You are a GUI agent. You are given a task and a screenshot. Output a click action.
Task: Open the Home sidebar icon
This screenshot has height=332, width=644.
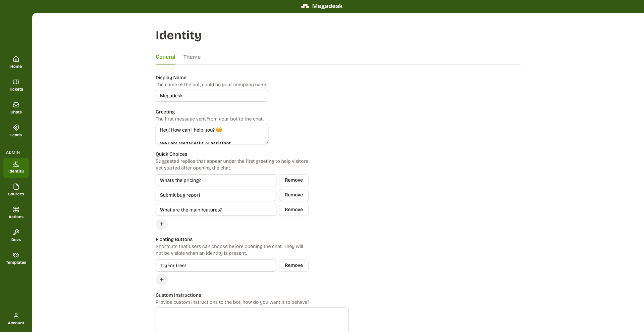point(16,59)
